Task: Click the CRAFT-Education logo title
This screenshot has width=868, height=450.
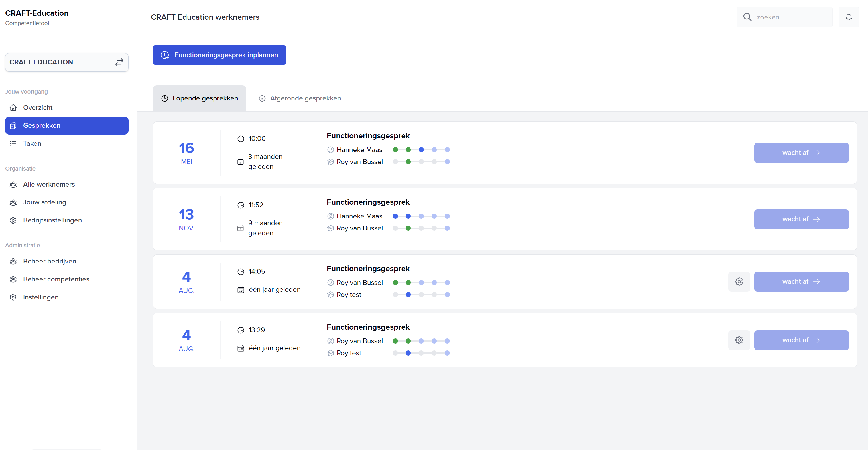Action: click(37, 13)
